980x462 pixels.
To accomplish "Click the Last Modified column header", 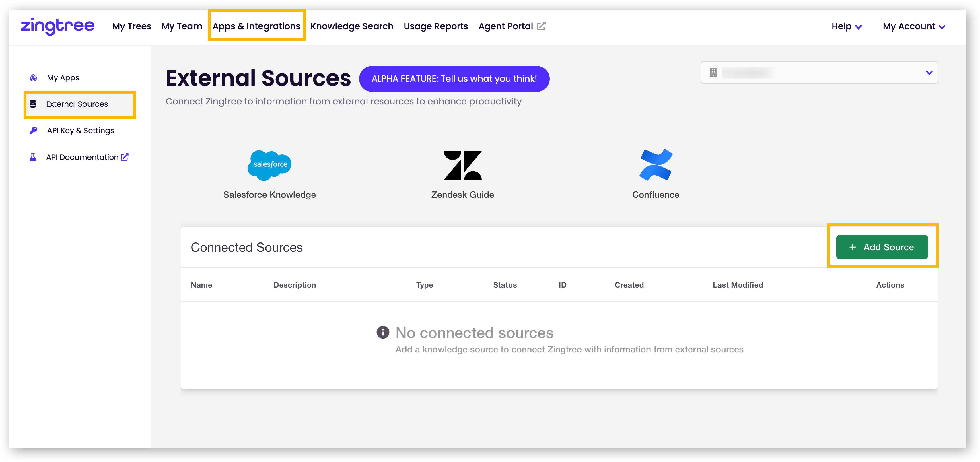I will (738, 285).
